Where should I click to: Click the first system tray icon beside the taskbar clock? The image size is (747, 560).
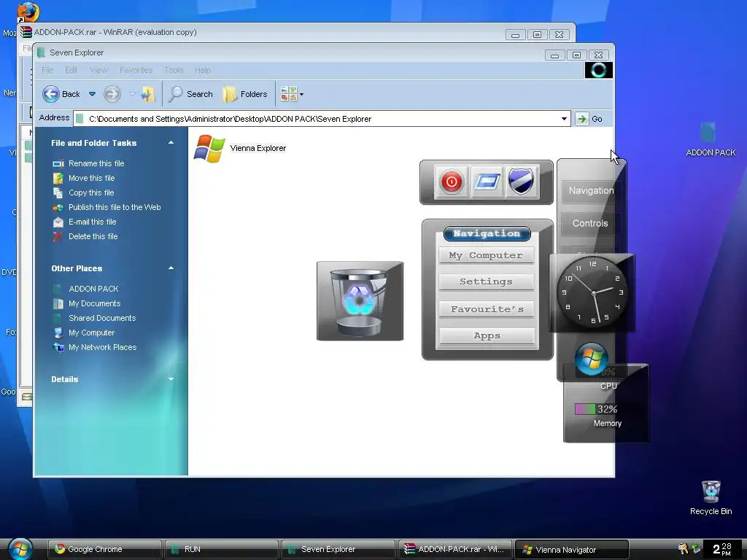(x=683, y=549)
